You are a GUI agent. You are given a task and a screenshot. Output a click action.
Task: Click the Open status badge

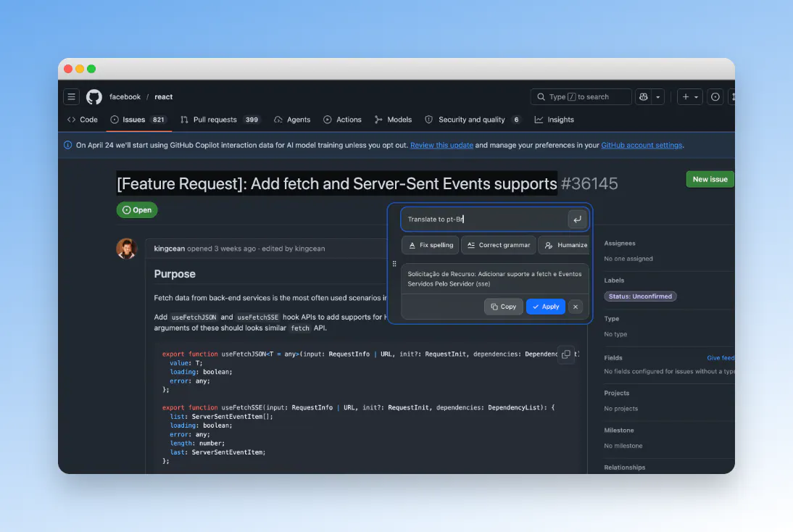pos(137,210)
